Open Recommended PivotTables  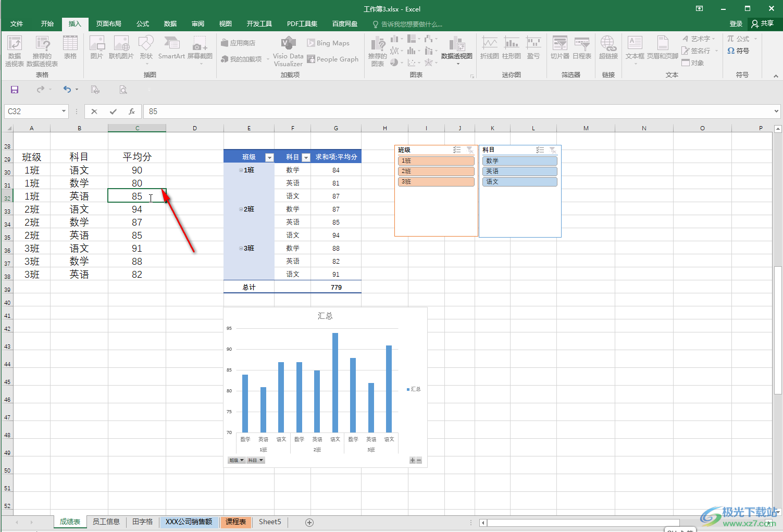tap(42, 51)
